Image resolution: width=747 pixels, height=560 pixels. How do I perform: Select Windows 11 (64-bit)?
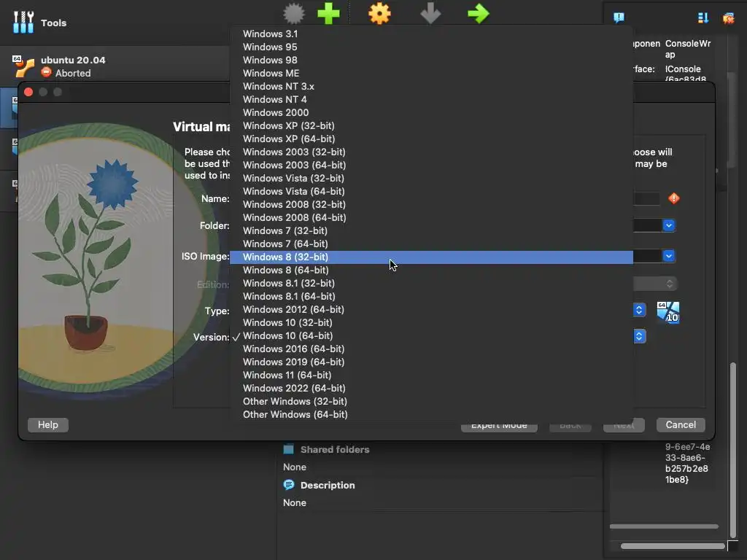tap(432, 376)
